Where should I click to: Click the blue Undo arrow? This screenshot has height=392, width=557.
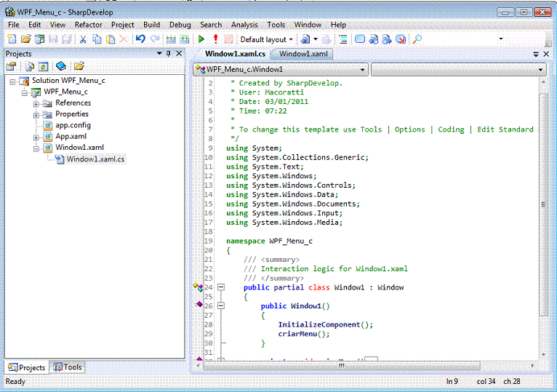tap(140, 39)
